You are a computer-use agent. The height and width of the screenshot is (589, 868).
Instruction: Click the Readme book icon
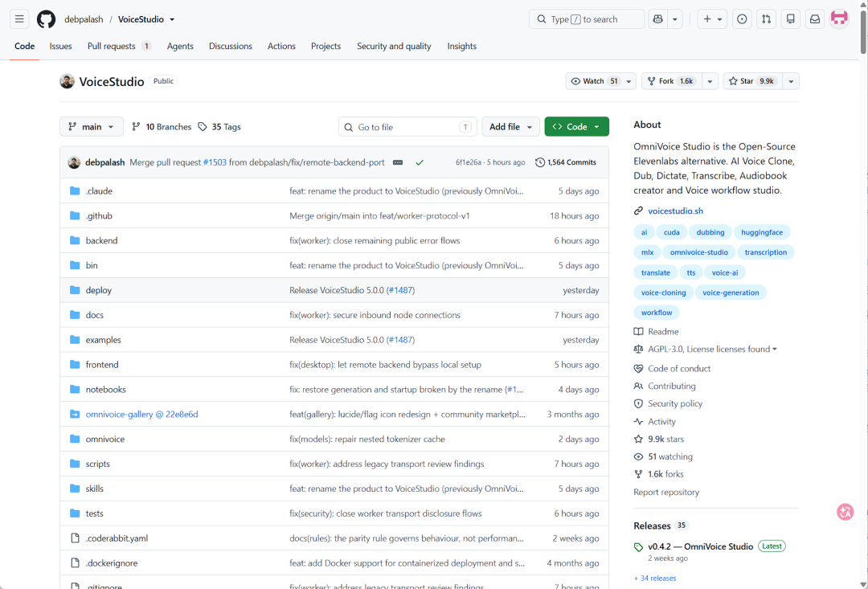click(x=638, y=332)
